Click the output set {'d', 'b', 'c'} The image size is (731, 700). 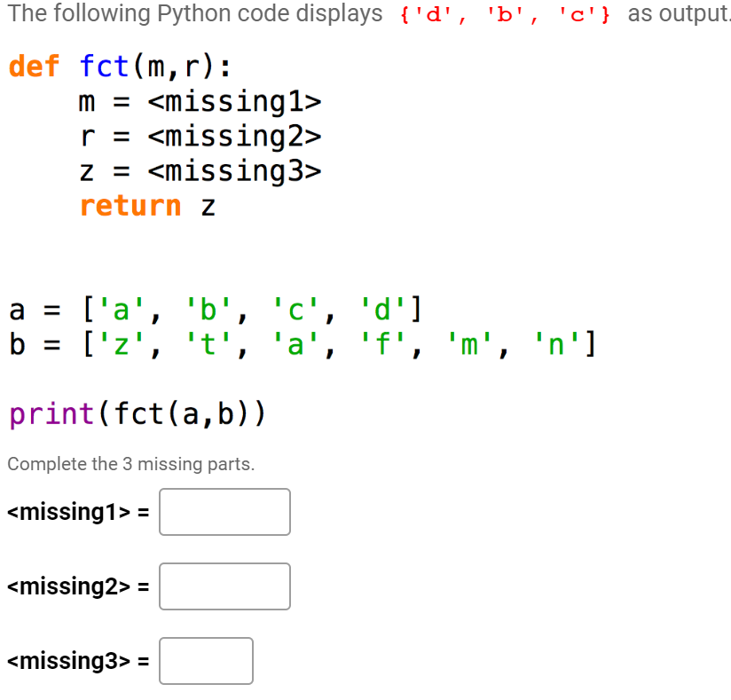pos(504,14)
